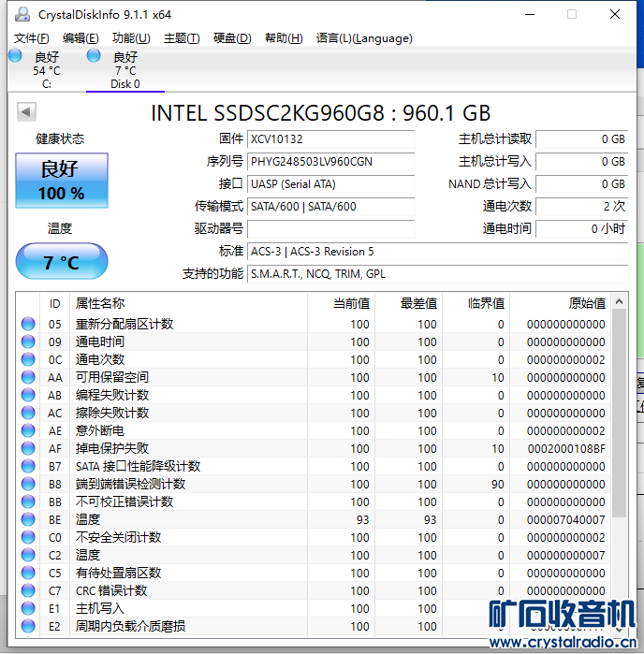The image size is (644, 654).
Task: Click the 7 °C temperature button
Action: tap(62, 263)
